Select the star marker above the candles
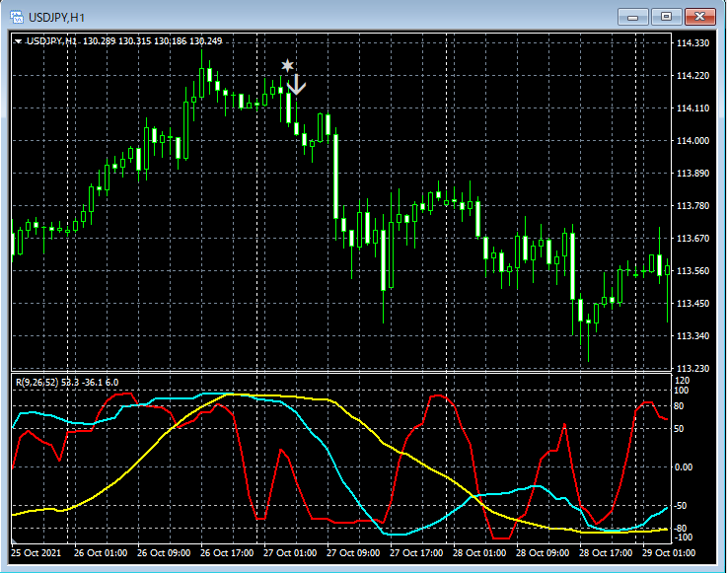Viewport: 728px width, 573px height. [x=287, y=65]
